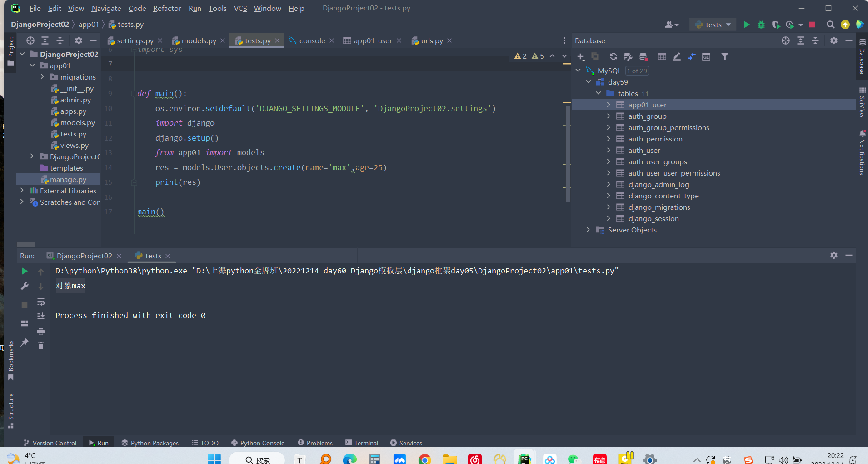Viewport: 868px width, 464px height.
Task: Open the Refactor menu
Action: click(167, 8)
